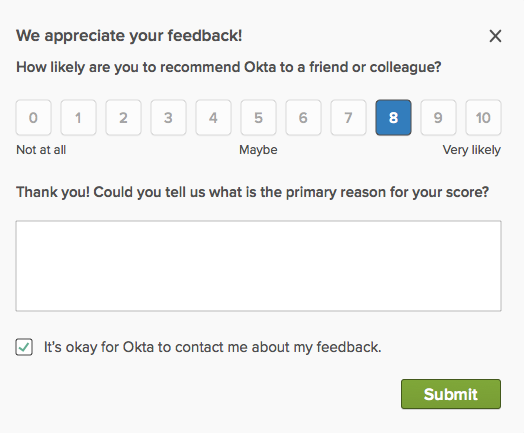Uncheck the Okta contact permission checkbox
The width and height of the screenshot is (524, 433).
24,347
